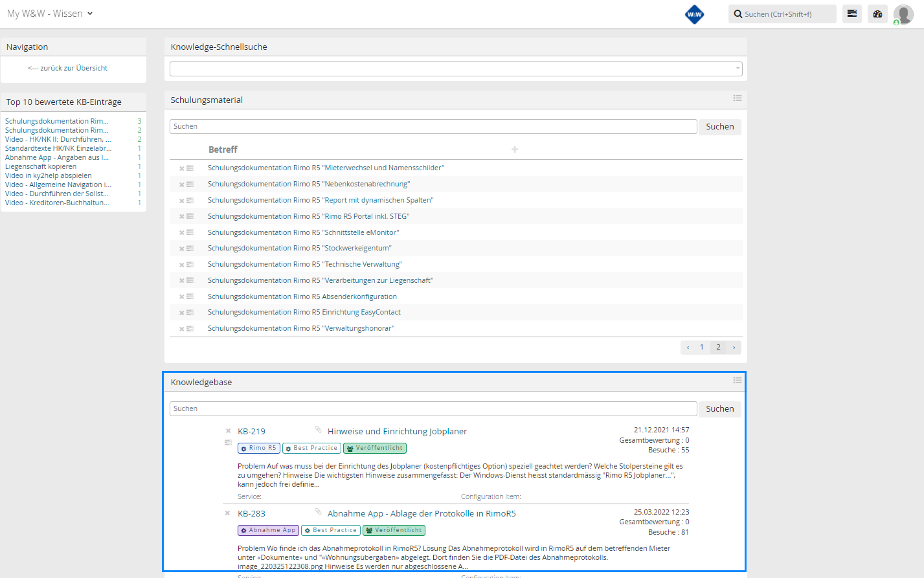This screenshot has width=924, height=578.
Task: Open top-rated entry 'Standardtexte HK/NK Einzelabr...'
Action: 58,148
